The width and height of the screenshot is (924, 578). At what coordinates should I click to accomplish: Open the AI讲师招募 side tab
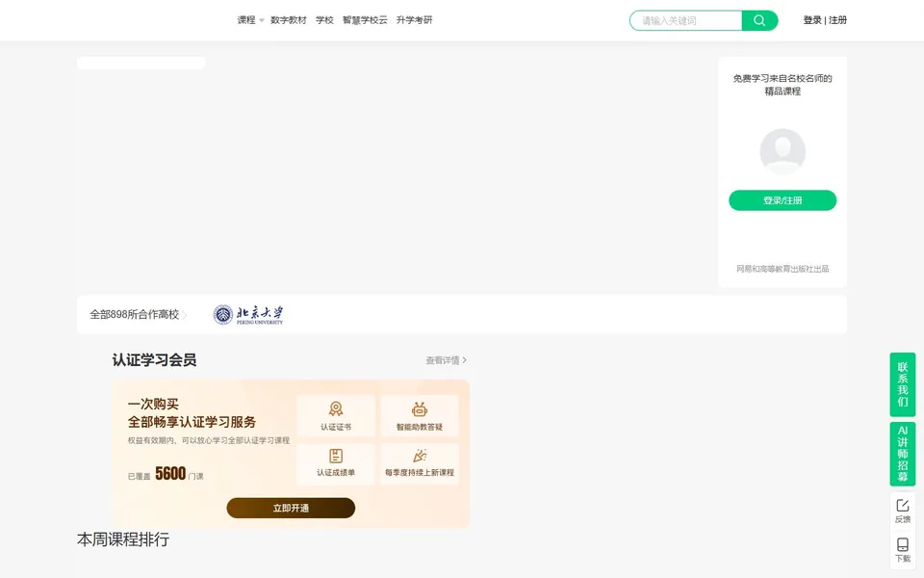(902, 454)
